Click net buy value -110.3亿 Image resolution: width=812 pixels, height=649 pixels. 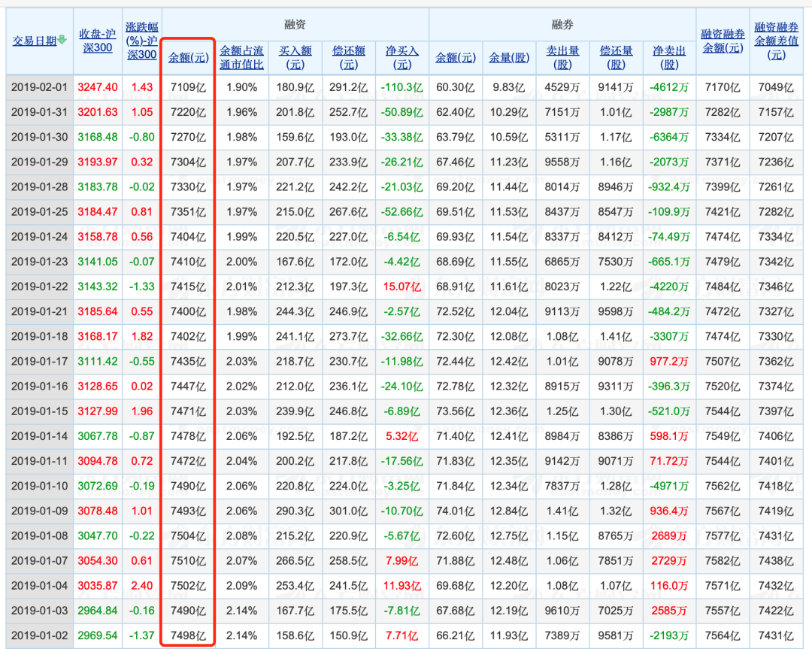pyautogui.click(x=401, y=87)
